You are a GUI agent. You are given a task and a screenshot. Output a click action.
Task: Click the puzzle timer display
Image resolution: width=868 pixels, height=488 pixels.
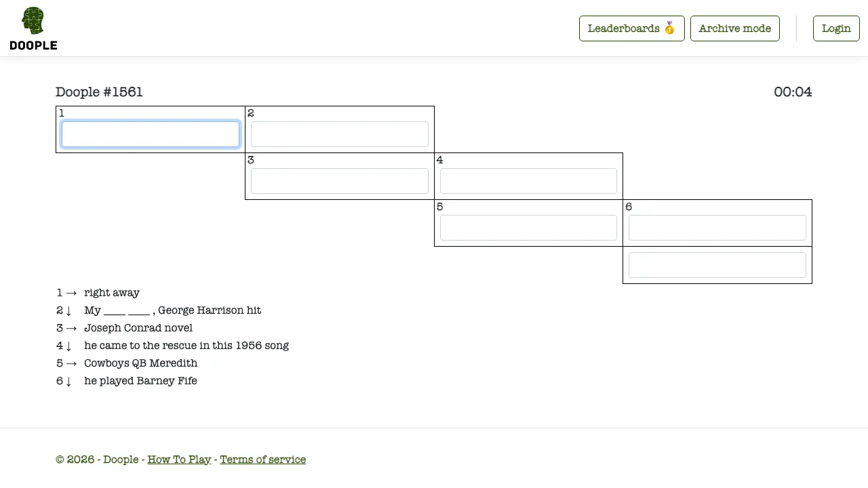[793, 92]
